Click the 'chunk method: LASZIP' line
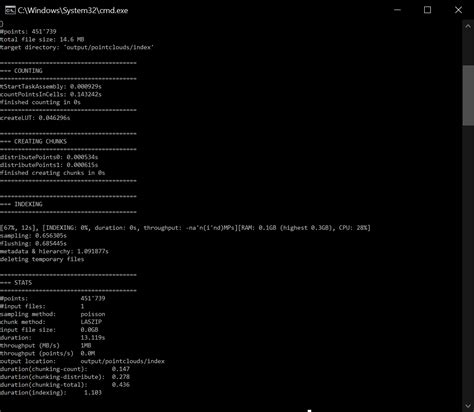The height and width of the screenshot is (412, 474). point(51,322)
